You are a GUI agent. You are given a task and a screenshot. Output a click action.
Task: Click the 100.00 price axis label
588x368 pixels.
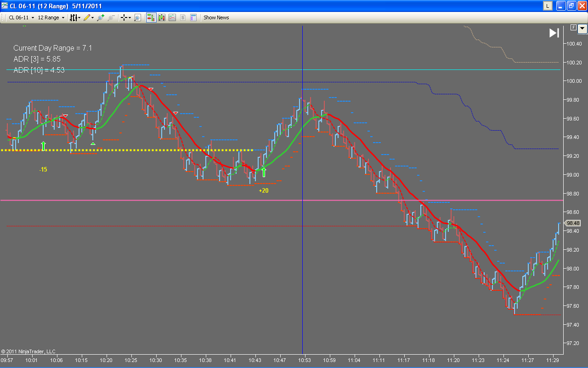[x=574, y=81]
